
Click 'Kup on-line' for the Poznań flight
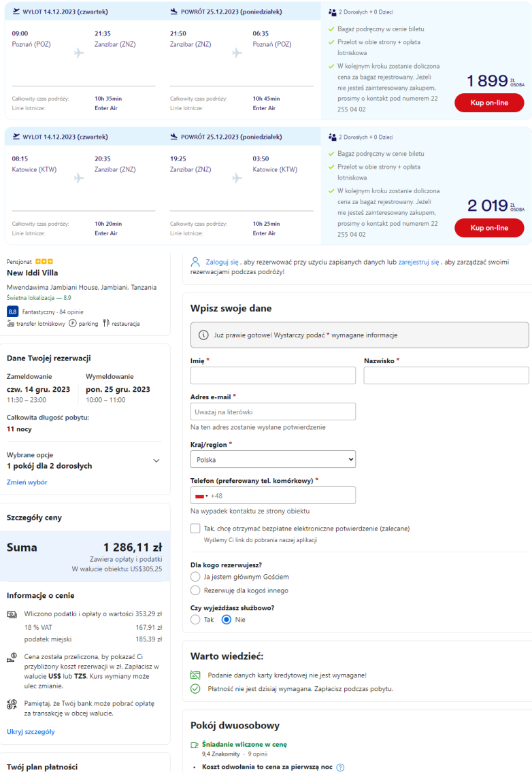pyautogui.click(x=488, y=103)
